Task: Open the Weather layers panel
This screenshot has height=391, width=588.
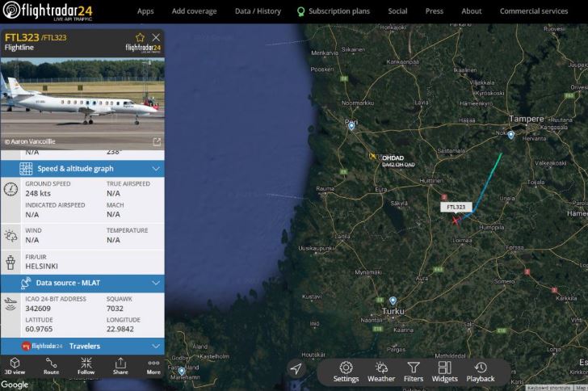Action: click(x=381, y=372)
